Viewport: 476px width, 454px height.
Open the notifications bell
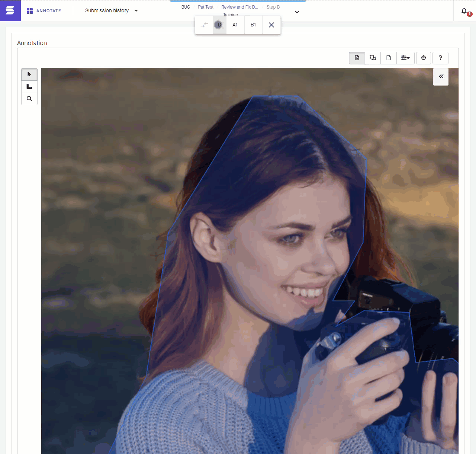coord(464,11)
